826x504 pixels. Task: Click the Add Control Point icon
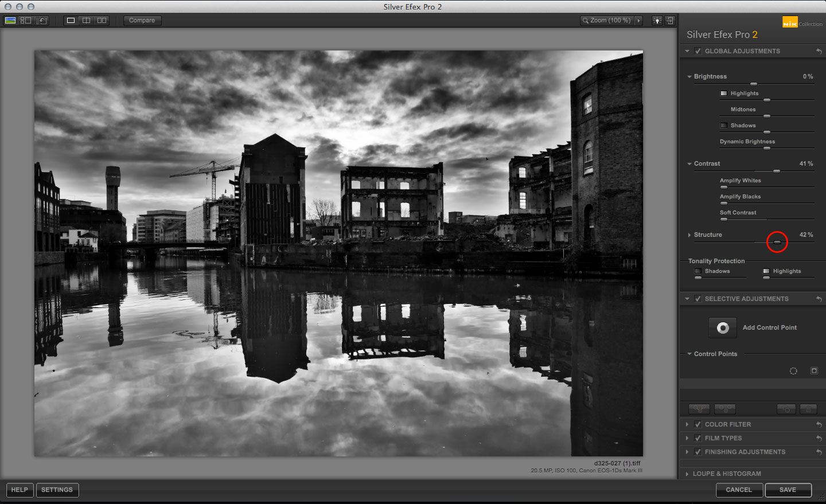[722, 327]
